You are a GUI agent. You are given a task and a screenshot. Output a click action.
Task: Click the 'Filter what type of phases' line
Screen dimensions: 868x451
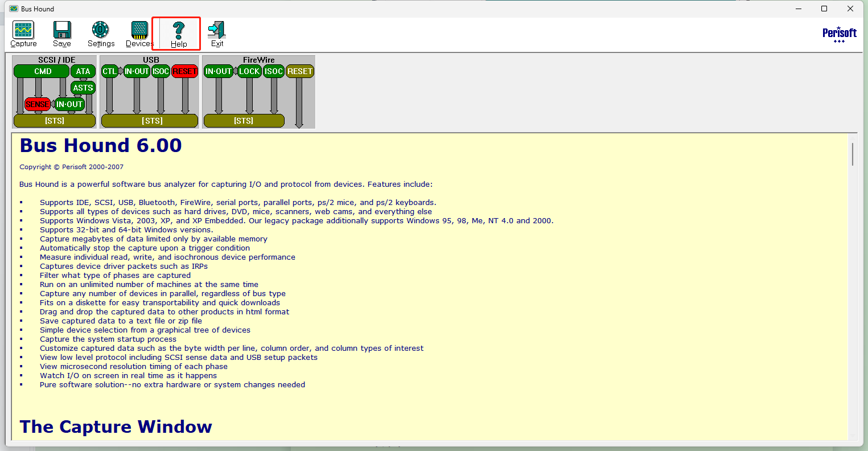pos(115,275)
